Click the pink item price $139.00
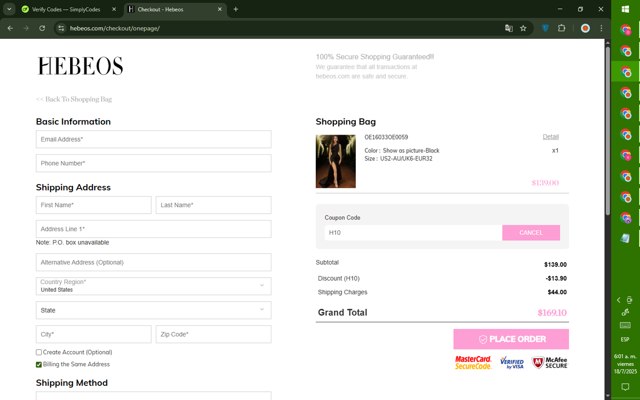640x400 pixels. pos(545,183)
